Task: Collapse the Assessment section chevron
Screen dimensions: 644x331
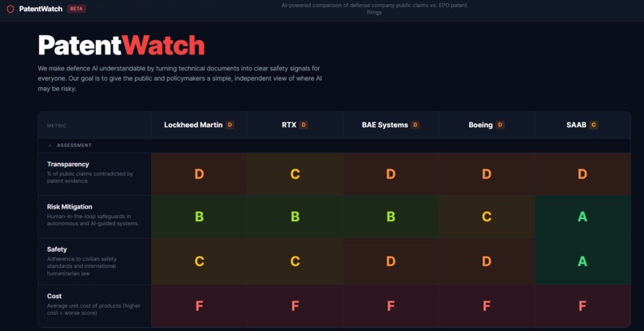Action: coord(50,146)
